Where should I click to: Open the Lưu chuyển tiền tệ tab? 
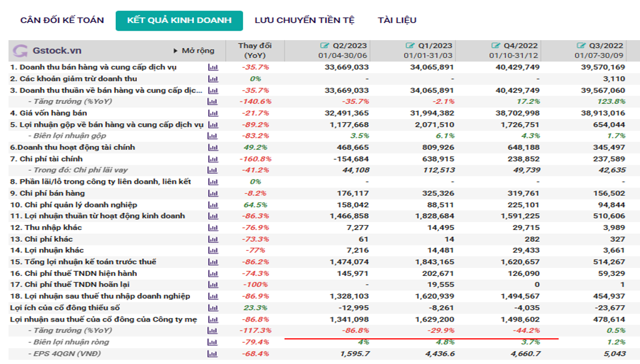coord(304,21)
